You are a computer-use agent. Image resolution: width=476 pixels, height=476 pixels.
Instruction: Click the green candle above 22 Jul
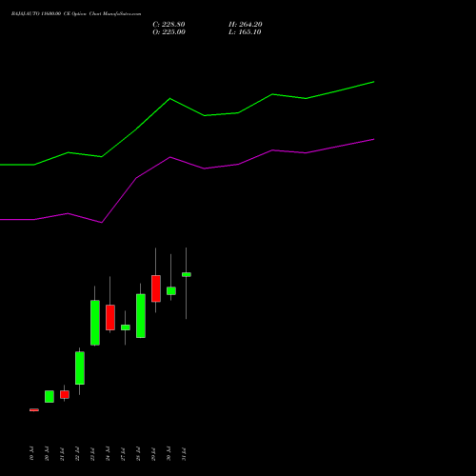(x=80, y=368)
